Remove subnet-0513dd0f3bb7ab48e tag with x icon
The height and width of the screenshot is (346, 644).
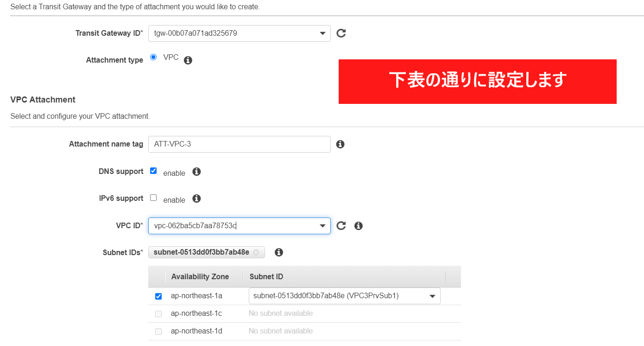point(256,252)
